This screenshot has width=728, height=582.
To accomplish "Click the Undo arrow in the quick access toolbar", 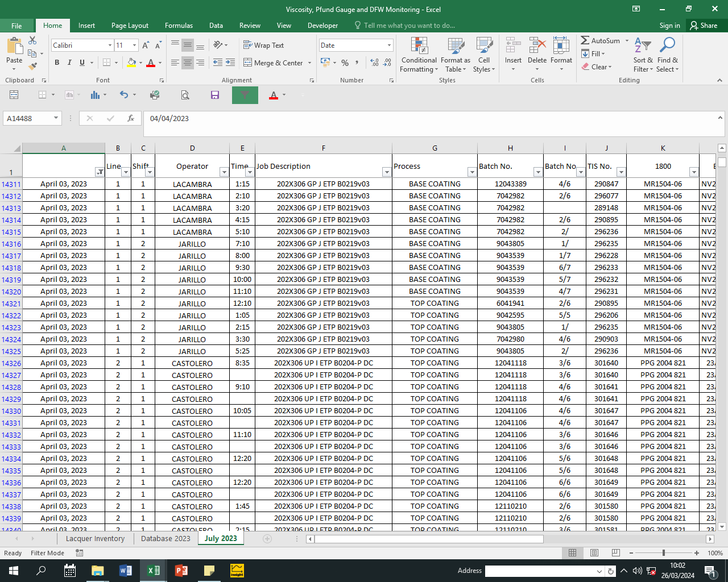I will 124,95.
